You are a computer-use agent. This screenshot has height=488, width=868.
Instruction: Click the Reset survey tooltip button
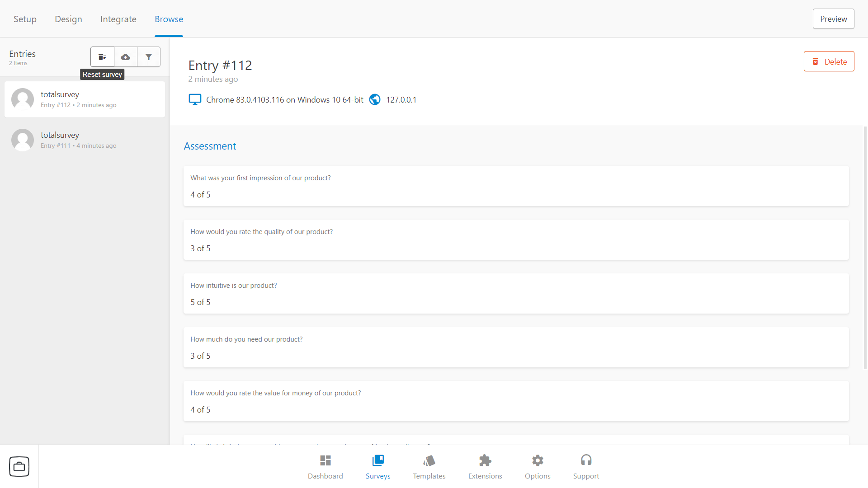(102, 56)
